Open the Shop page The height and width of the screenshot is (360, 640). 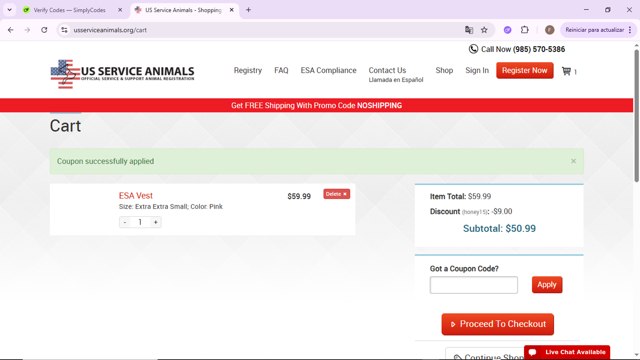coord(444,70)
